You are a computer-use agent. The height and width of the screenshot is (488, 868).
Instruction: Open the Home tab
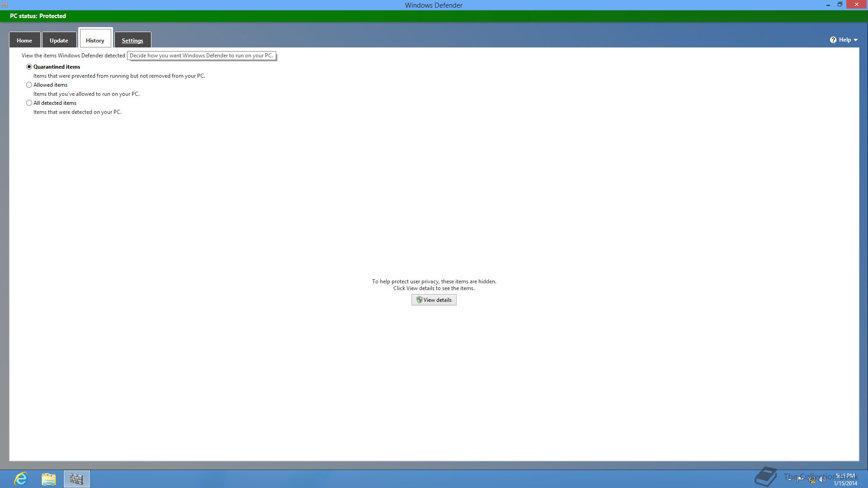click(x=24, y=40)
